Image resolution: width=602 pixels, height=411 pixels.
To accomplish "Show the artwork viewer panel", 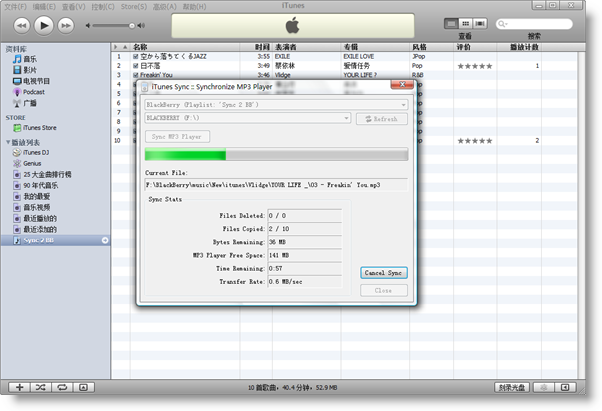I will point(83,387).
